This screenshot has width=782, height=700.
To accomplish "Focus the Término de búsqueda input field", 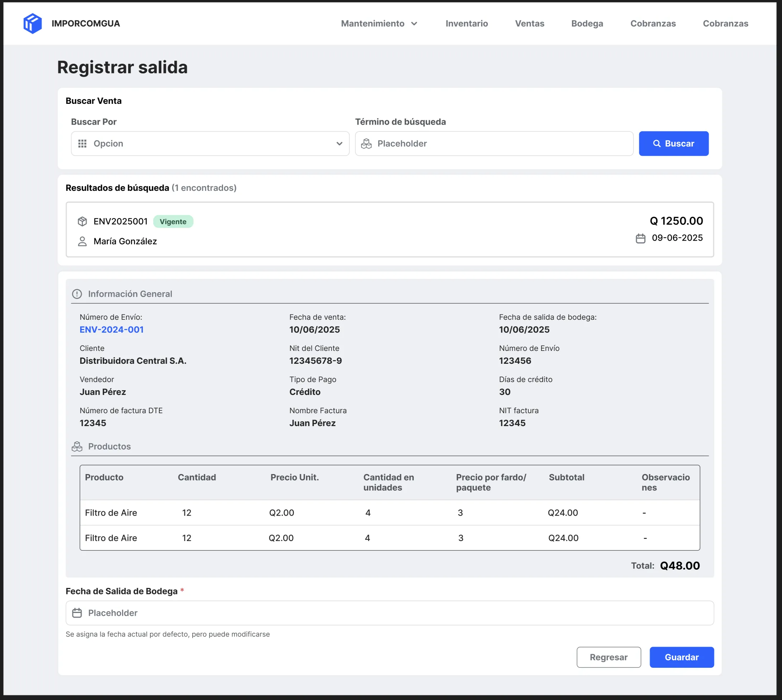I will coord(500,144).
